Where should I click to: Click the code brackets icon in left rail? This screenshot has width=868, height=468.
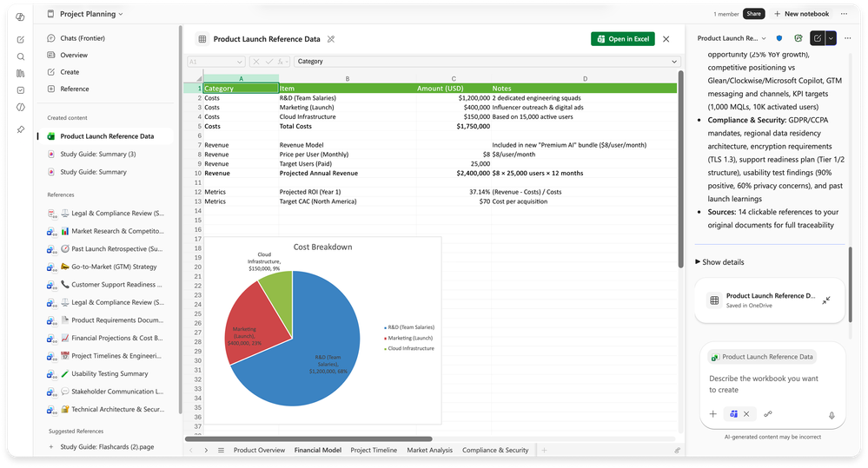point(21,108)
